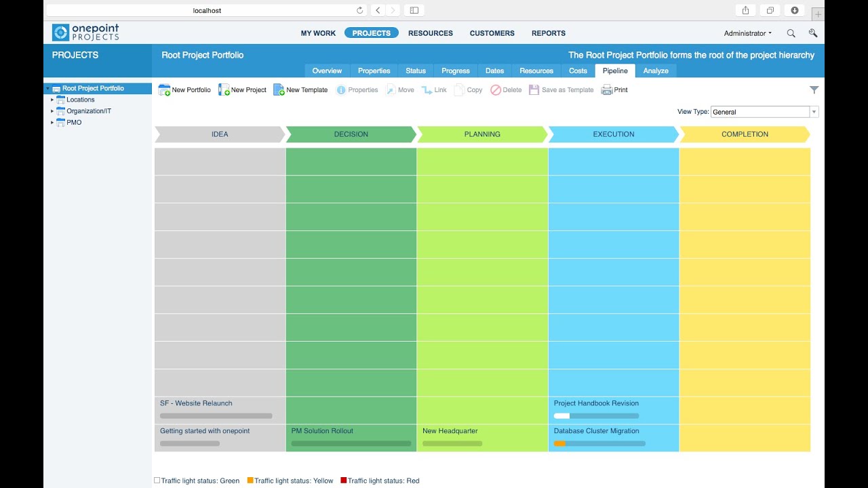Expand the Organization/IT portfolio node
This screenshot has height=488, width=868.
(52, 111)
